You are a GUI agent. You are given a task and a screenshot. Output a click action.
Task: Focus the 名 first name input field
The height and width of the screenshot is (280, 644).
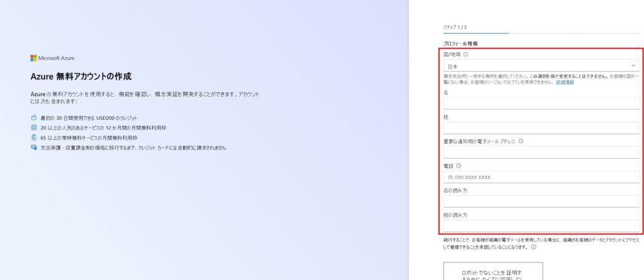[541, 104]
